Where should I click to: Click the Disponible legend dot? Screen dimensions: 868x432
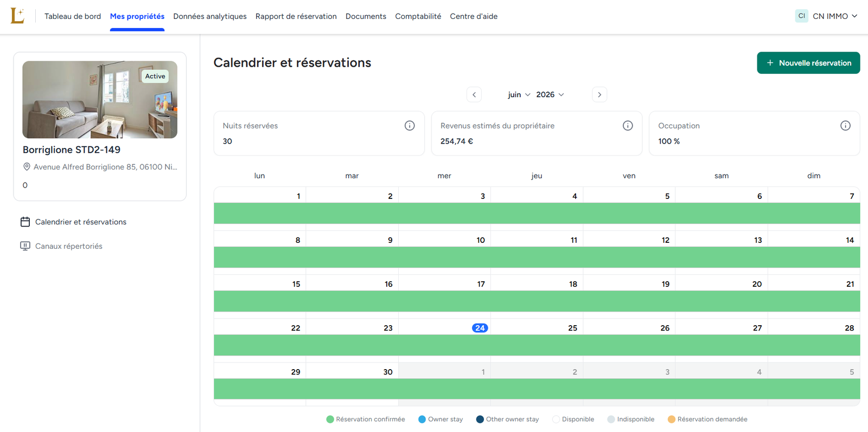[x=556, y=419]
